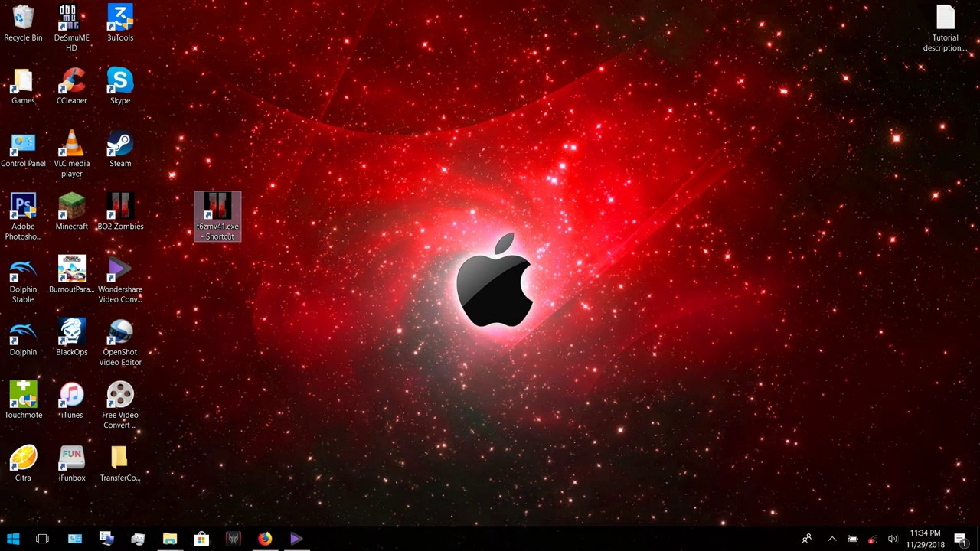Image resolution: width=980 pixels, height=551 pixels.
Task: Select the Adobe Photoshop shortcut
Action: pyautogui.click(x=23, y=217)
